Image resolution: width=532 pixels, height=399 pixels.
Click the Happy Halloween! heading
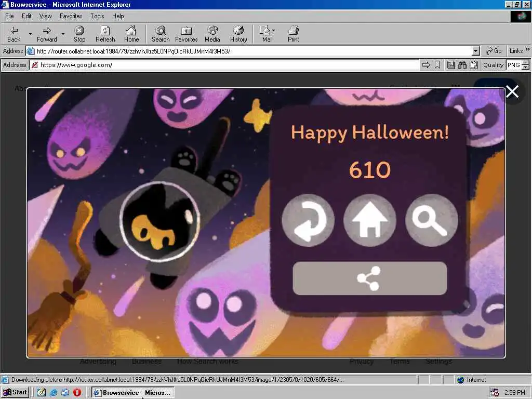(x=370, y=132)
